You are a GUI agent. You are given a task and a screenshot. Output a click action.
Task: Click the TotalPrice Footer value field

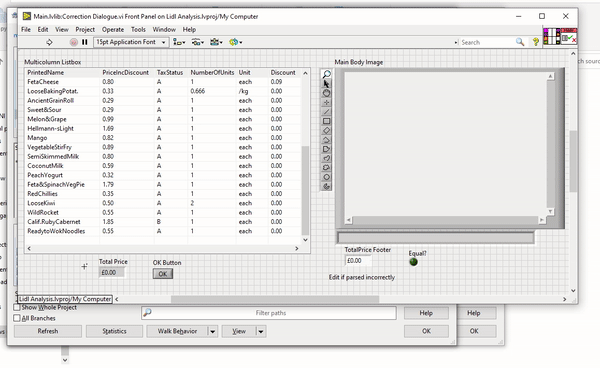coord(358,261)
